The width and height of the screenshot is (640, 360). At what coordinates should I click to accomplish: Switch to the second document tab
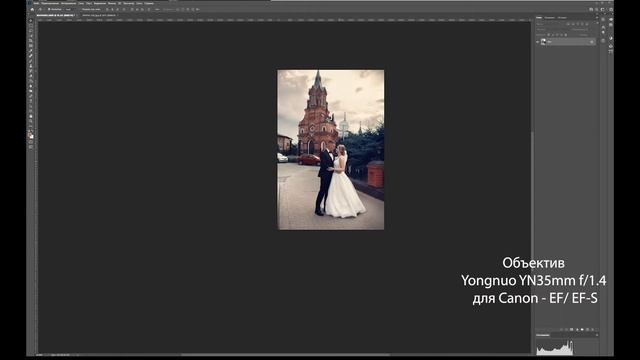pos(99,15)
